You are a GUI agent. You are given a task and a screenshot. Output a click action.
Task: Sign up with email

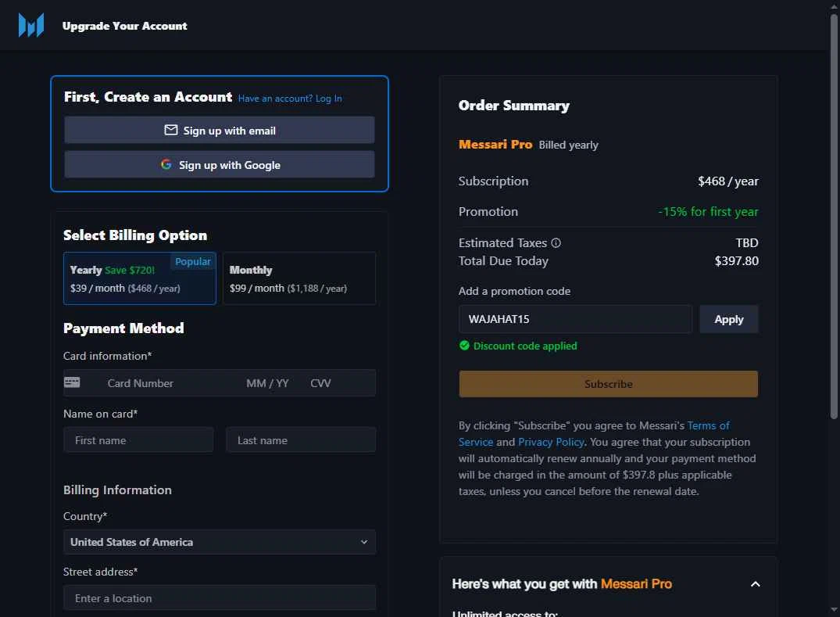220,131
